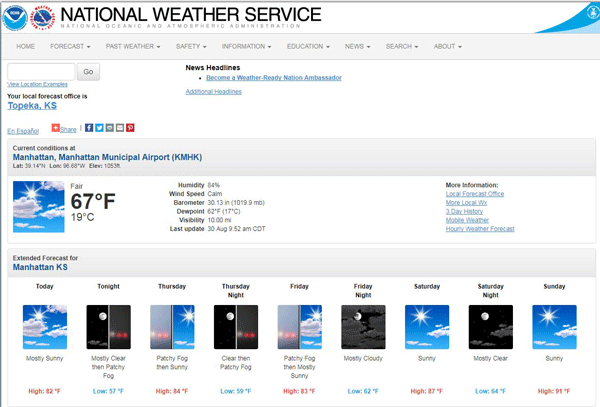Viewport: 600px width, 407px height.
Task: Expand the FORECAST dropdown menu
Action: click(x=70, y=46)
